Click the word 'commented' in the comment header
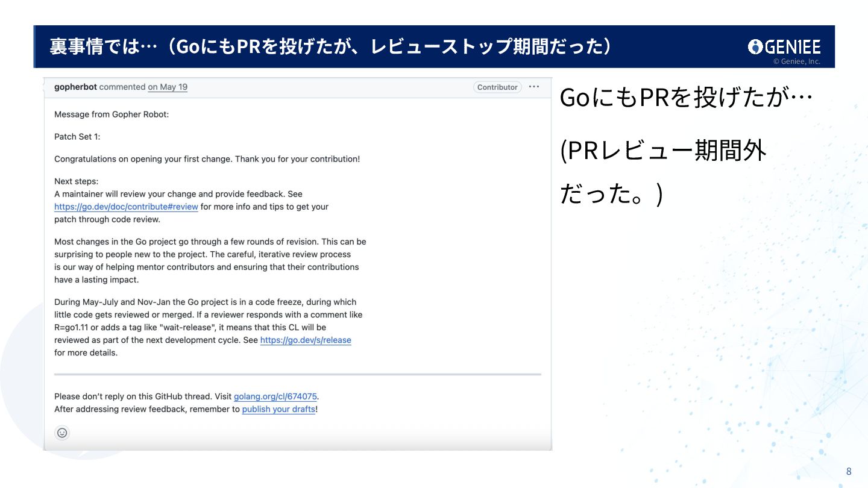This screenshot has height=488, width=868. pyautogui.click(x=122, y=87)
